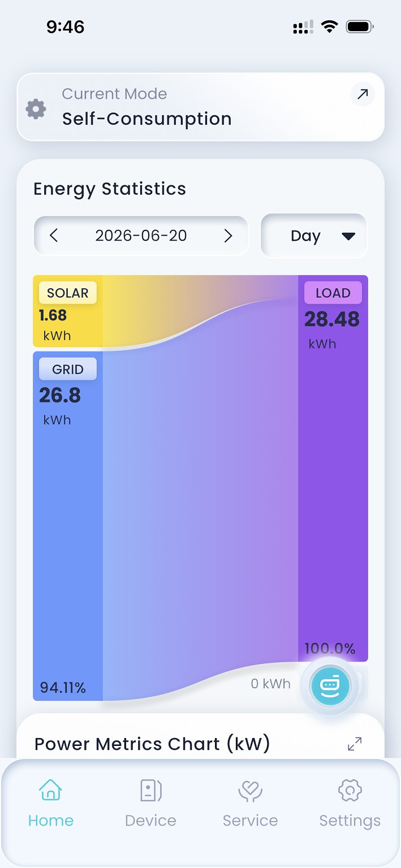Tap the purple load energy bar

333,468
